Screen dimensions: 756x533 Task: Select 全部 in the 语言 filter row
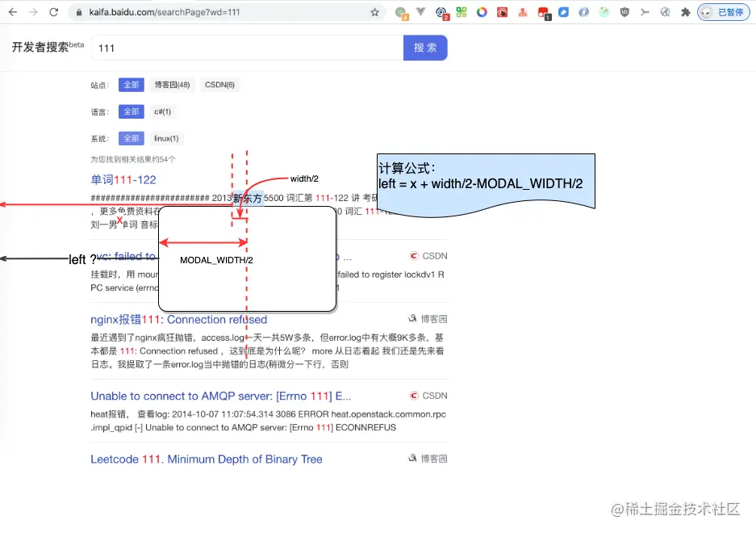(132, 112)
